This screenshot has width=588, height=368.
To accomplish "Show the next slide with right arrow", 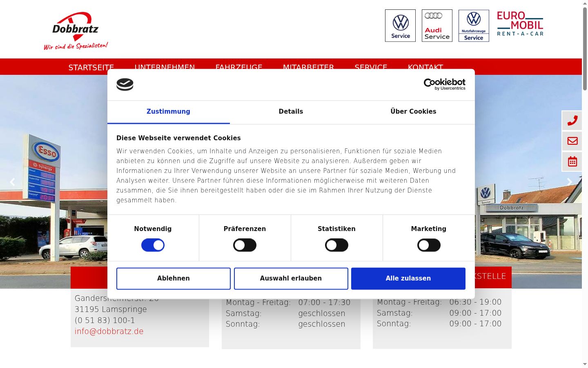I will point(569,182).
